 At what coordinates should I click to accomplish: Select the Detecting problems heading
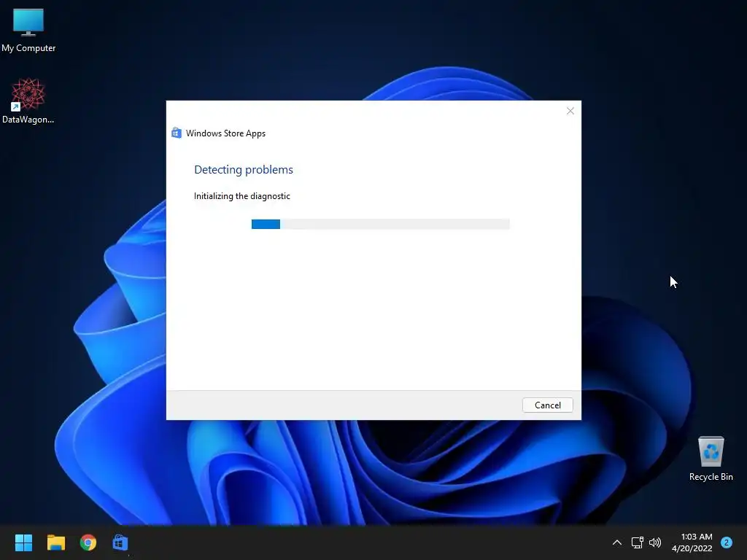[x=244, y=169]
